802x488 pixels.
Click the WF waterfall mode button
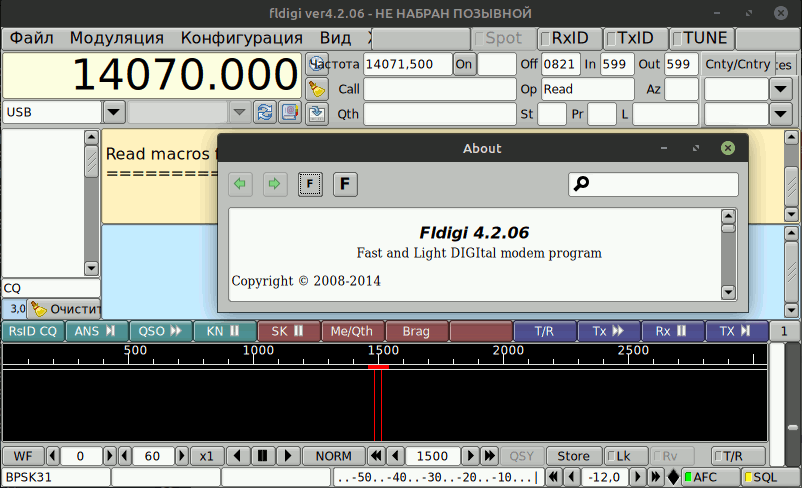pyautogui.click(x=23, y=456)
